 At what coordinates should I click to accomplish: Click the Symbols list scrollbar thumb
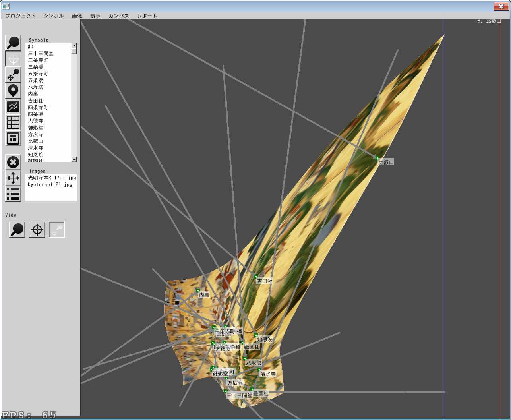coord(74,51)
